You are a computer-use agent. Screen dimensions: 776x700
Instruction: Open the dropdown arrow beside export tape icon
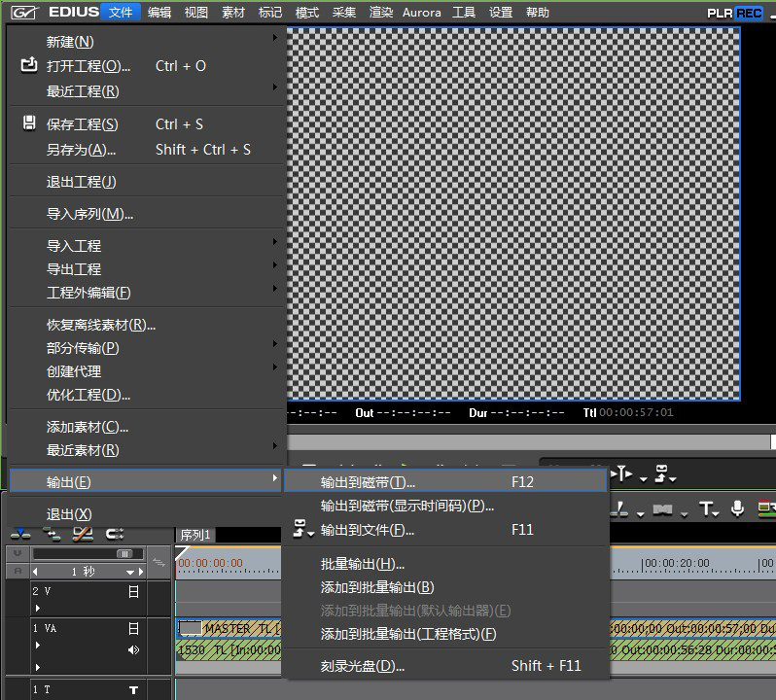coord(673,479)
